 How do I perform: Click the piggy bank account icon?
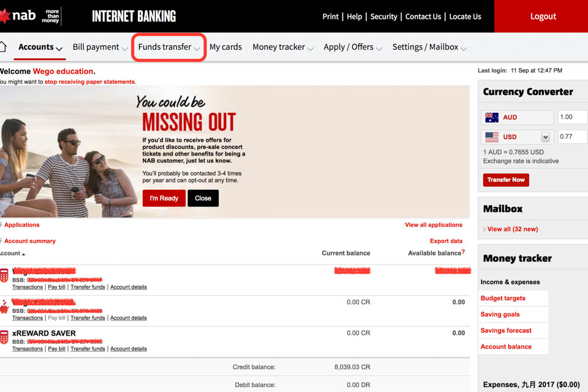click(4, 307)
